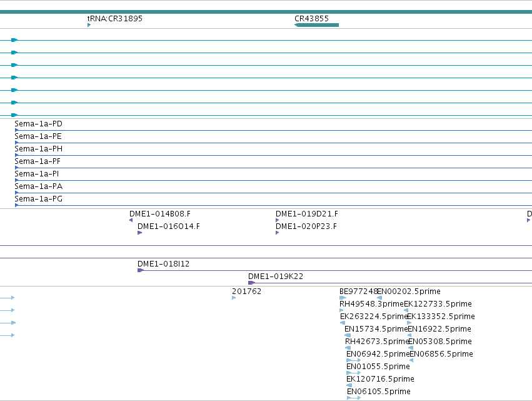
Task: Select the EN06856.5prime EST label
Action: 441,355
